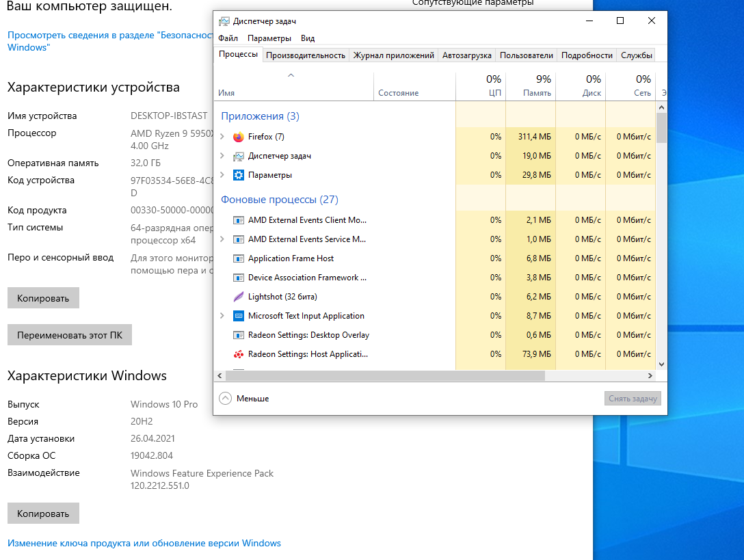The width and height of the screenshot is (744, 560).
Task: Click Переименовать этот ПК button
Action: point(69,335)
